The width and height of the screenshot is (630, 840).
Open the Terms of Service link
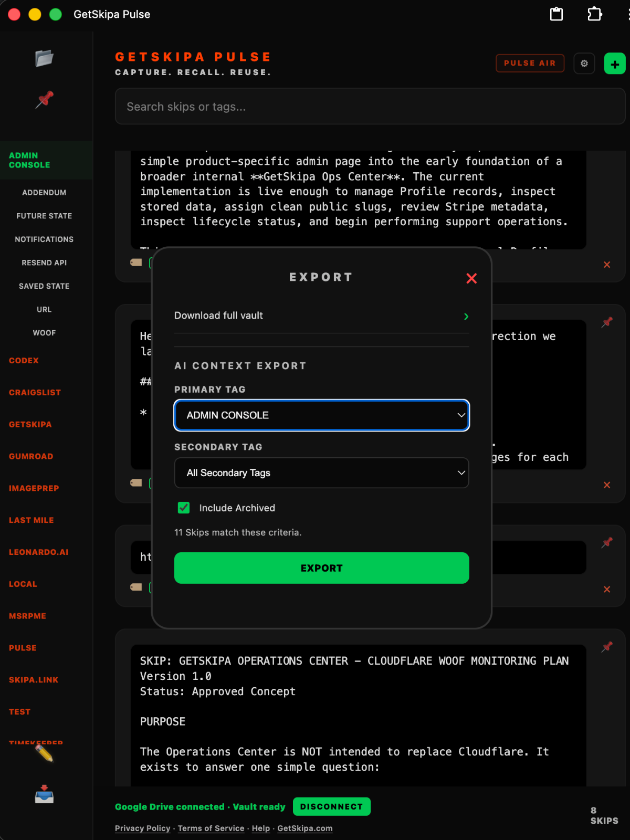pyautogui.click(x=211, y=828)
